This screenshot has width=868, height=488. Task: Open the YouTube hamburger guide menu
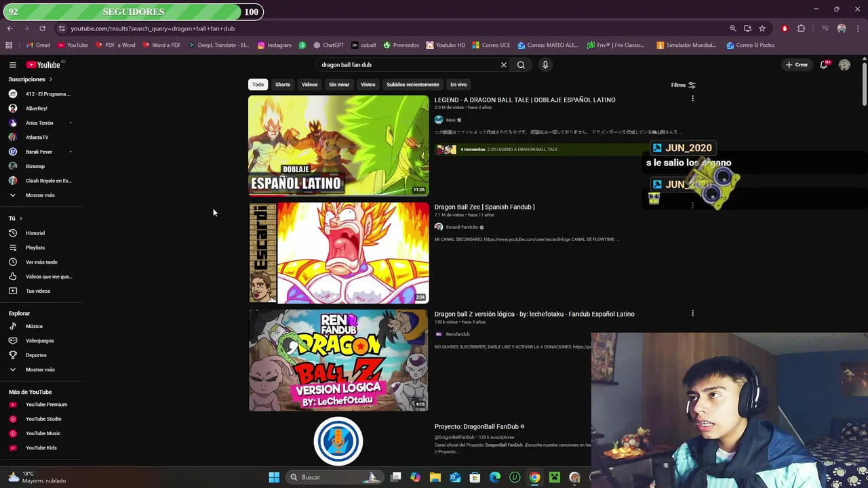pyautogui.click(x=12, y=65)
